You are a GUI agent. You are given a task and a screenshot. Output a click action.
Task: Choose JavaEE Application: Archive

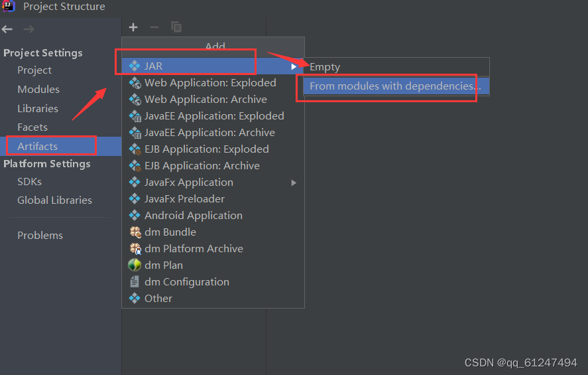coord(213,133)
